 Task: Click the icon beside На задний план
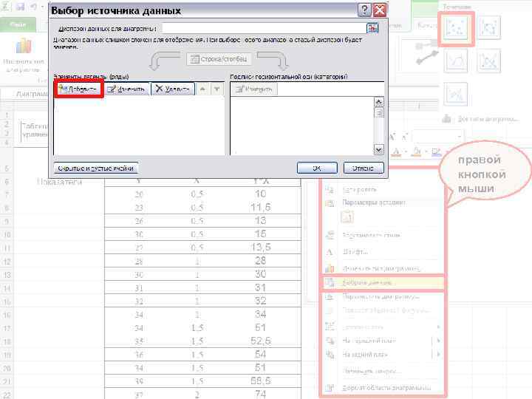pos(330,355)
